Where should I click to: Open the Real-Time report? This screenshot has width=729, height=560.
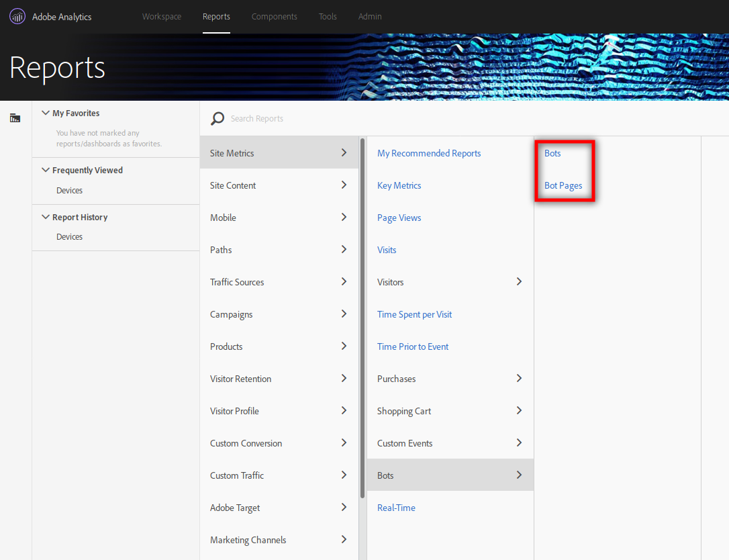[396, 508]
